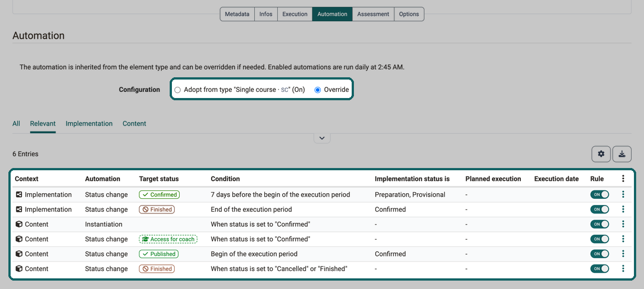Click the Published status badge
Viewport: 644px width, 289px height.
tap(159, 254)
